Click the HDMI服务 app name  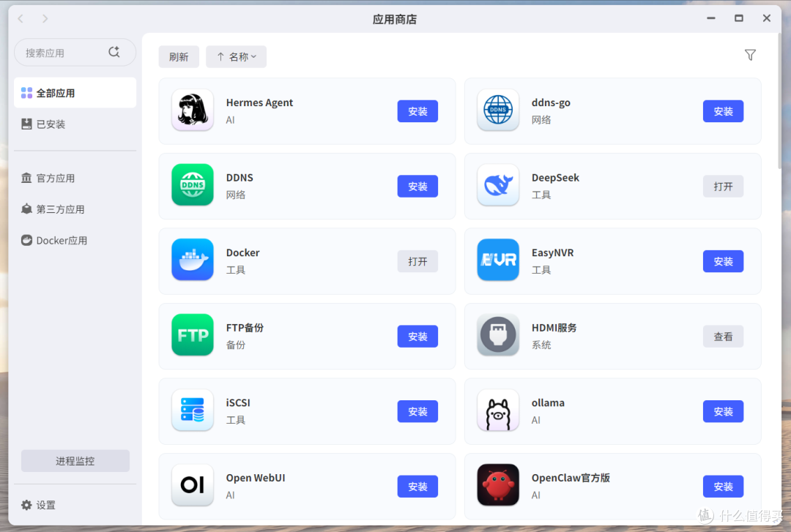coord(554,328)
